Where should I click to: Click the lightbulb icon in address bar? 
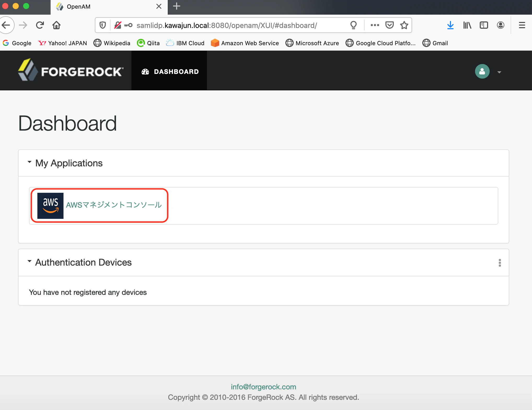354,25
